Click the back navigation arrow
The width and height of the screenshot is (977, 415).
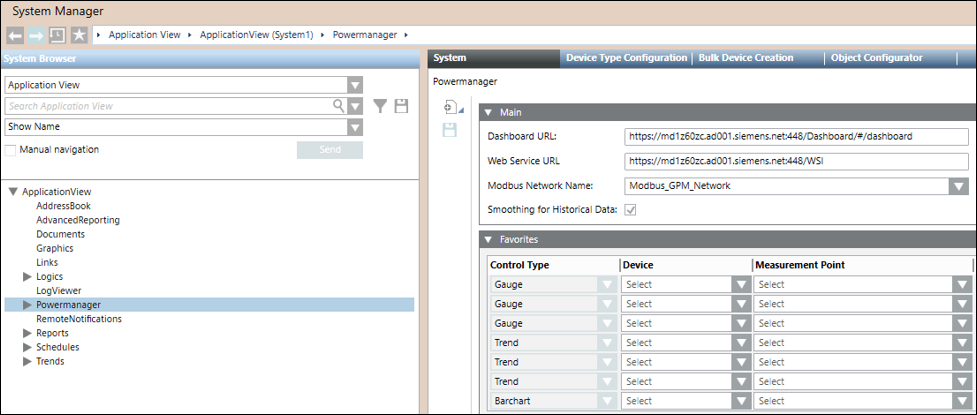click(x=15, y=35)
